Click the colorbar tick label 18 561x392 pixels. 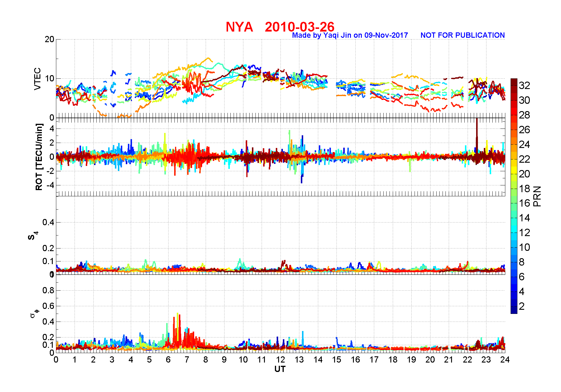click(x=524, y=189)
